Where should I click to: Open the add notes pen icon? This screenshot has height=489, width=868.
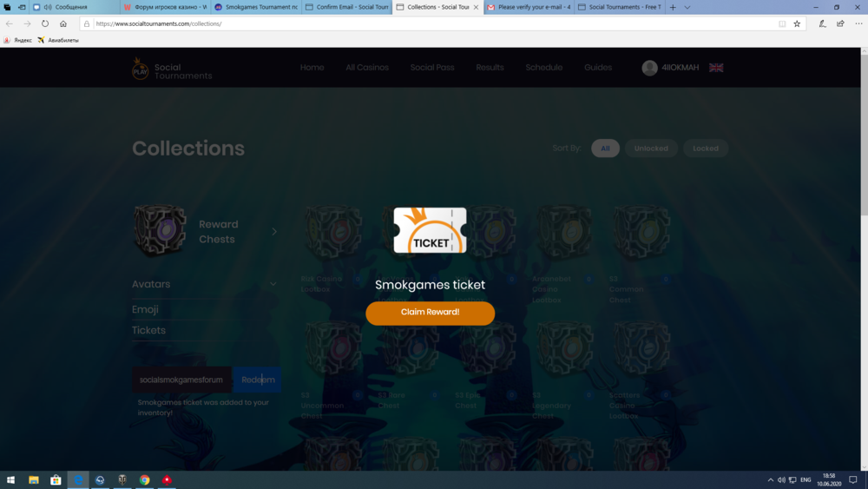[822, 23]
